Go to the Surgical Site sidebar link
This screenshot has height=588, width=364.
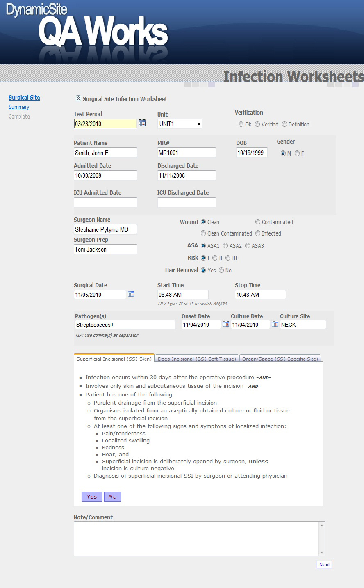tap(24, 98)
